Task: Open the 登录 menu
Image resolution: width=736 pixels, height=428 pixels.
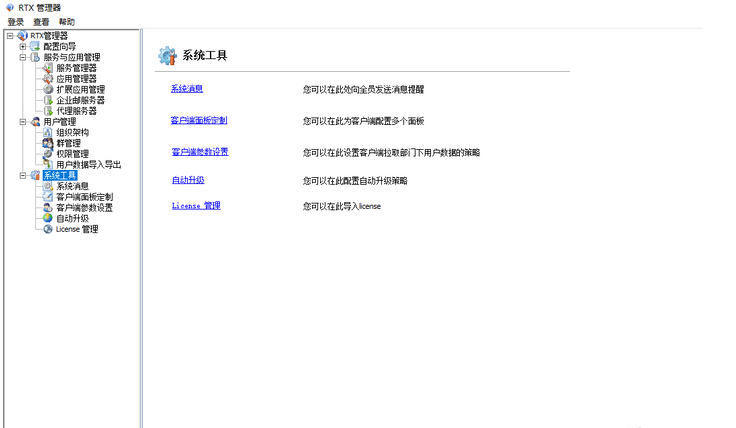Action: [15, 22]
